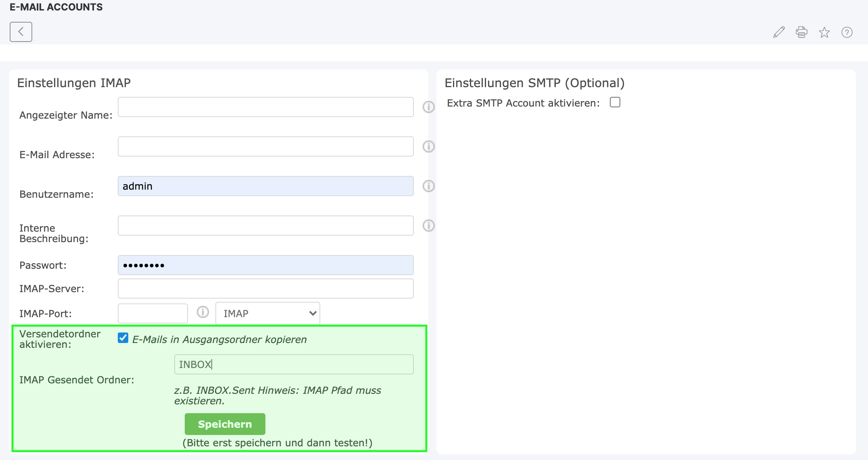
Task: Click info icon beside Benutzername field
Action: (428, 186)
